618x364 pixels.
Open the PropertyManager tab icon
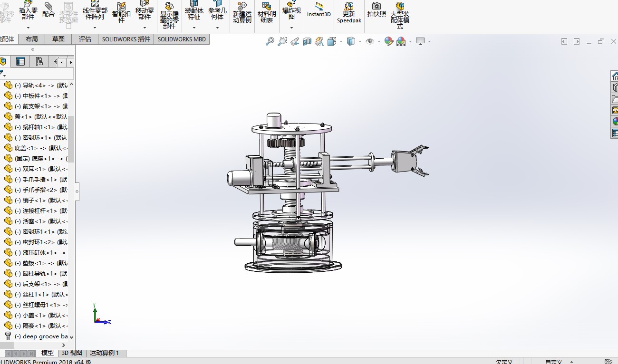point(20,61)
